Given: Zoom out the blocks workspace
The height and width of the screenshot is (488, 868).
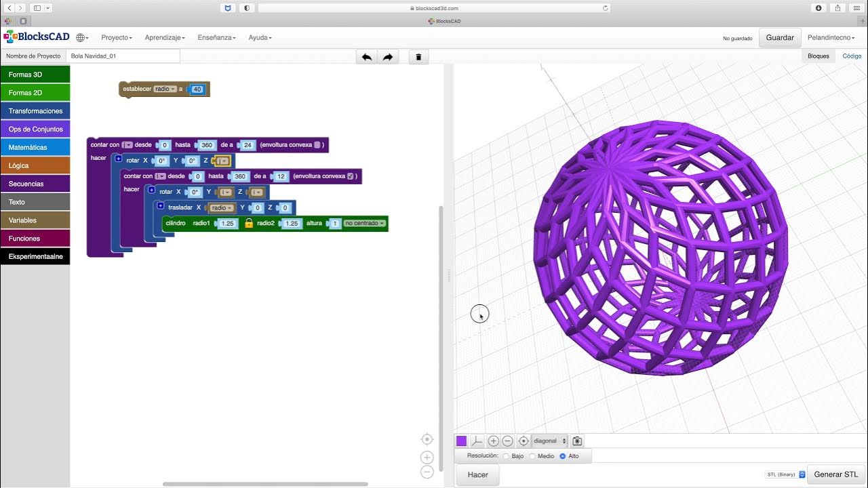Looking at the screenshot, I should [x=427, y=472].
